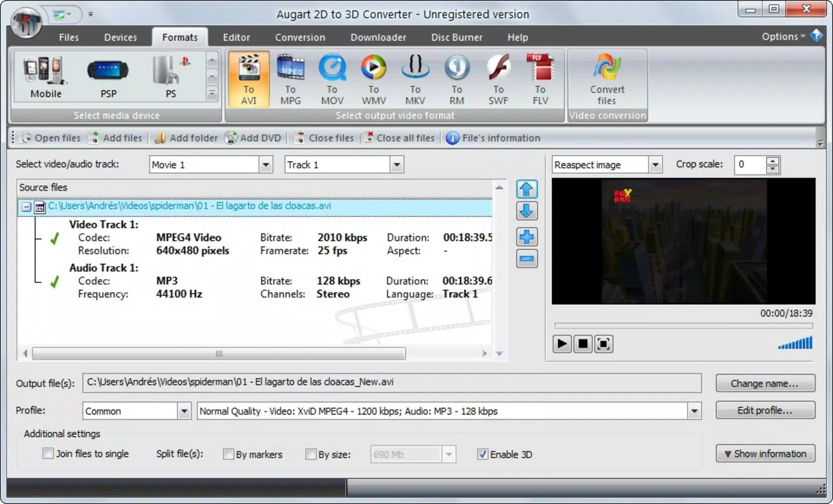This screenshot has height=504, width=833.
Task: Click the Crop scale input field
Action: (x=750, y=165)
